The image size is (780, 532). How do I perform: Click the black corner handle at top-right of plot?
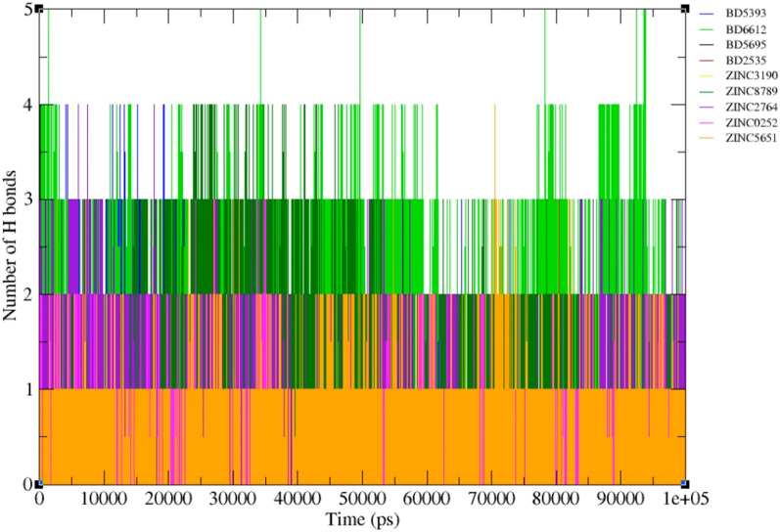click(685, 9)
